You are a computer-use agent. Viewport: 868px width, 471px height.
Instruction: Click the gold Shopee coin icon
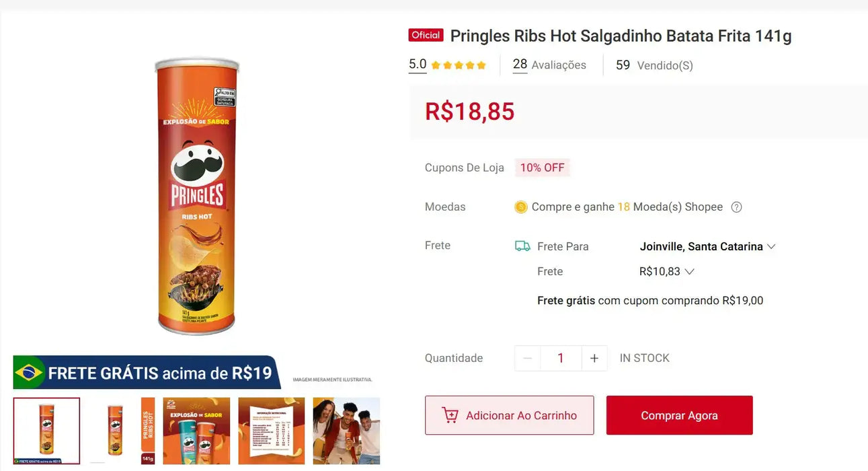point(521,207)
